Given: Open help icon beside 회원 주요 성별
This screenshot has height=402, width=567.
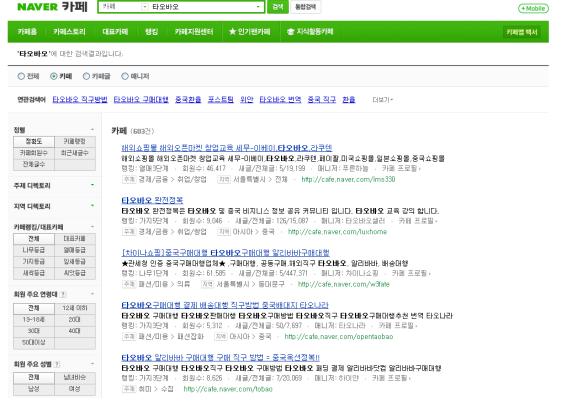Looking at the screenshot, I should click(57, 364).
